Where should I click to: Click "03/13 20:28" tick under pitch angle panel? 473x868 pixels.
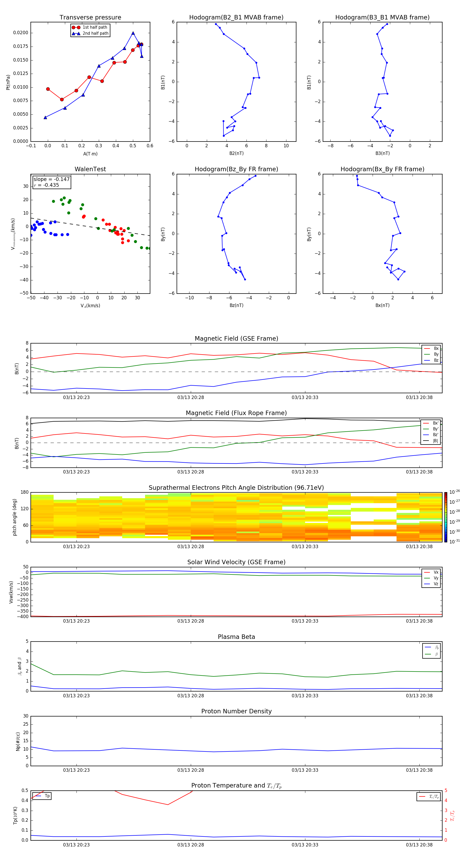click(191, 547)
